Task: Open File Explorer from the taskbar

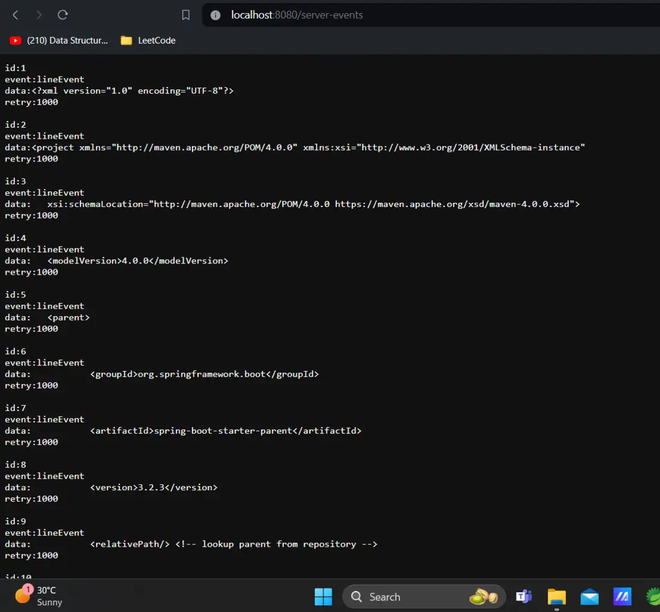Action: click(x=556, y=596)
